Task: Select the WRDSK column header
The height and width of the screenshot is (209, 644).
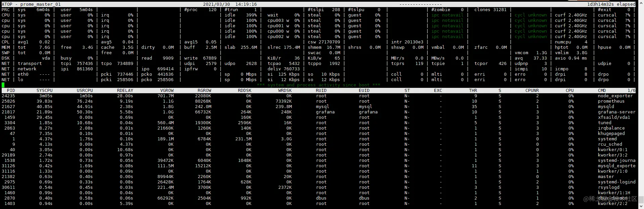Action: click(285, 91)
